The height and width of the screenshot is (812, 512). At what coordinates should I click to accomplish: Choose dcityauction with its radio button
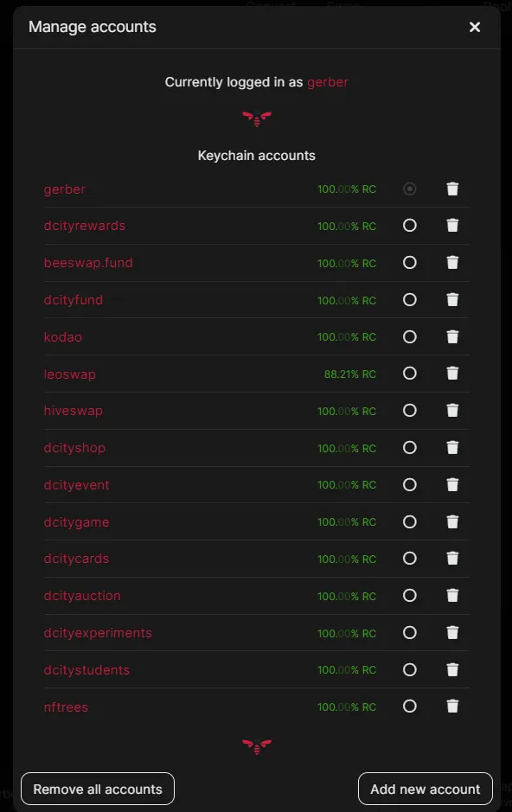pyautogui.click(x=409, y=596)
